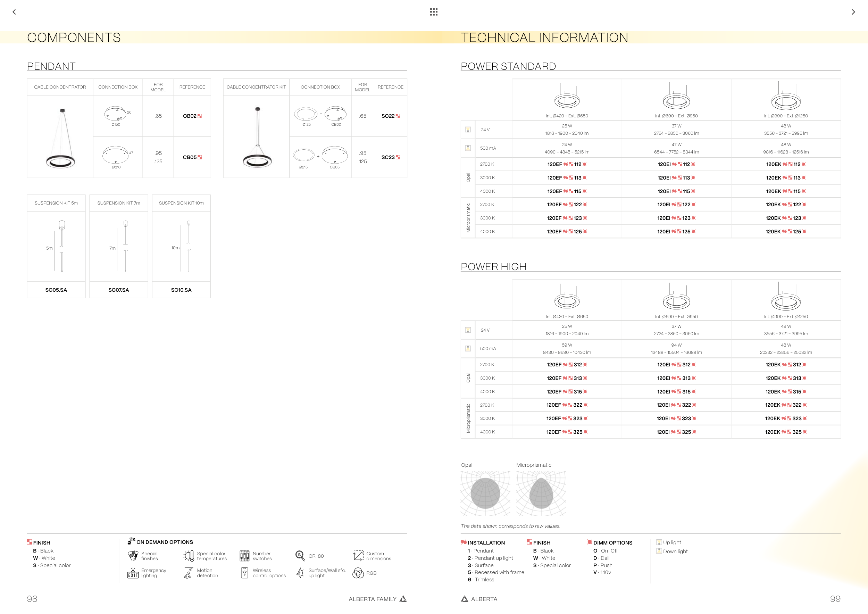The height and width of the screenshot is (614, 868).
Task: Click the Number switches icon
Action: 244,556
